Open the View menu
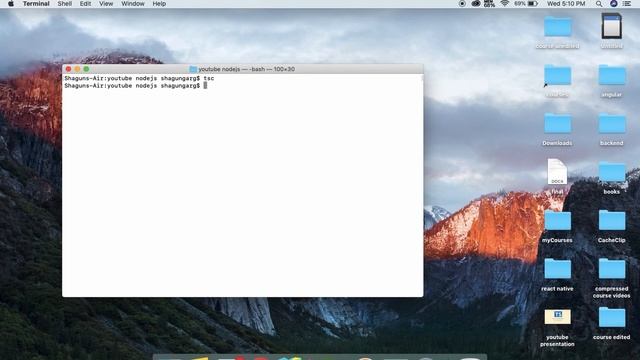 click(x=106, y=4)
